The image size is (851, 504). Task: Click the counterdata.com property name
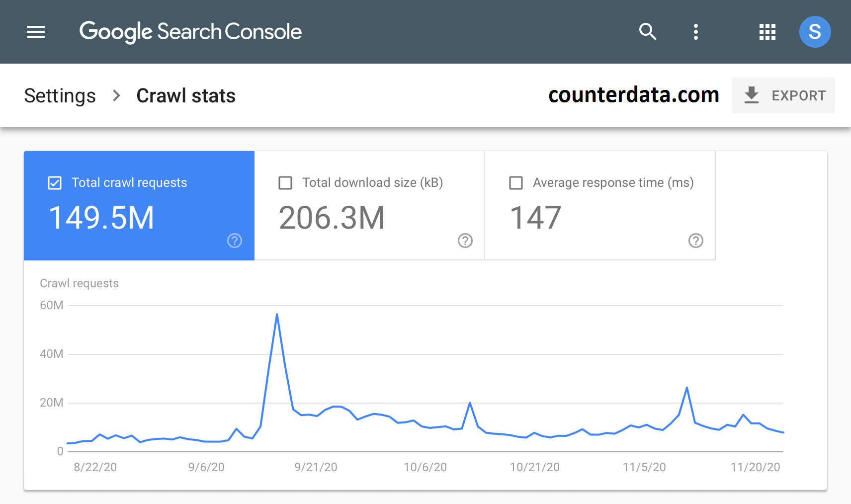pyautogui.click(x=633, y=95)
